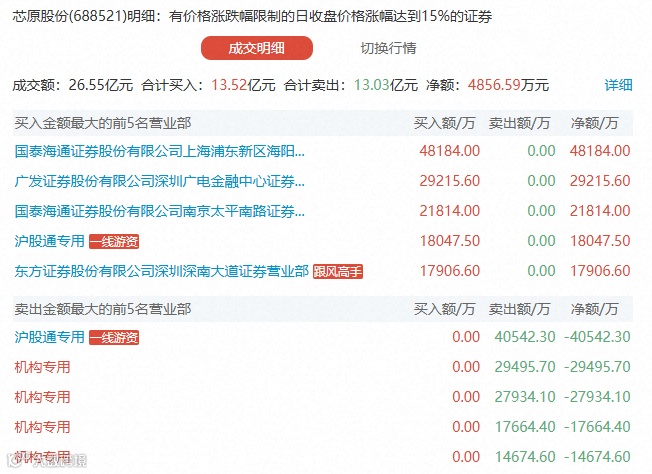Click the 净额 value 4856.59万元
The image size is (652, 474).
[x=508, y=85]
